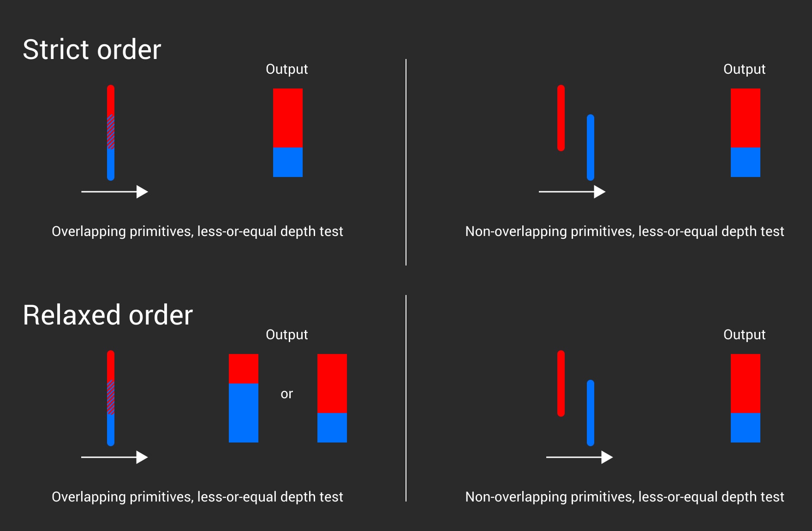
Task: Pick red area of output right of "or"
Action: pyautogui.click(x=332, y=383)
